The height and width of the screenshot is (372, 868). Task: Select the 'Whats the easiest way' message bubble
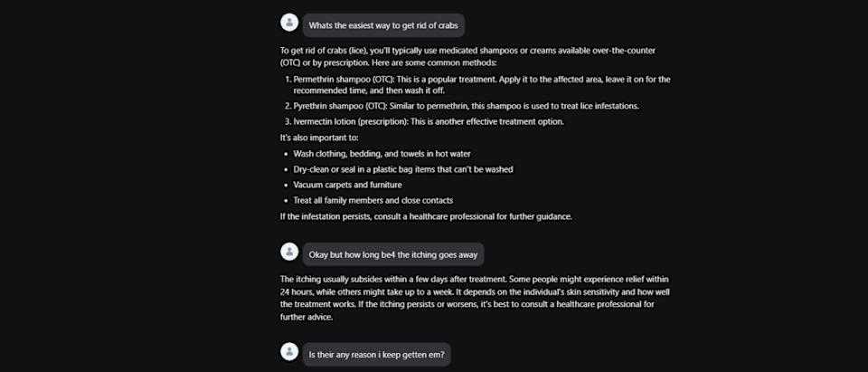tap(383, 25)
